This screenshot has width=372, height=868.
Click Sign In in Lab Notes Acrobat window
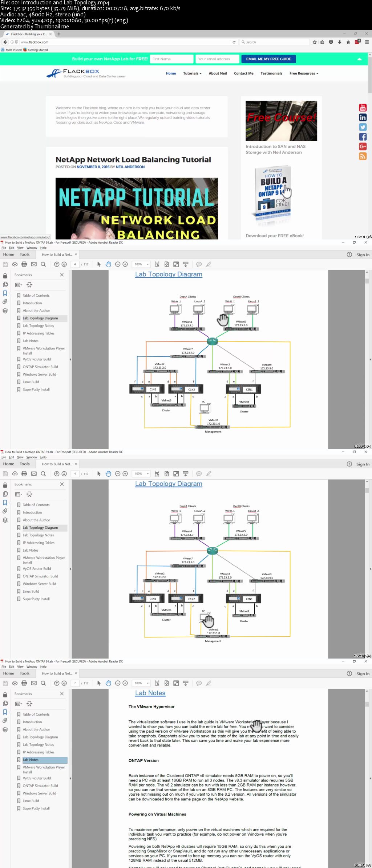(x=363, y=673)
